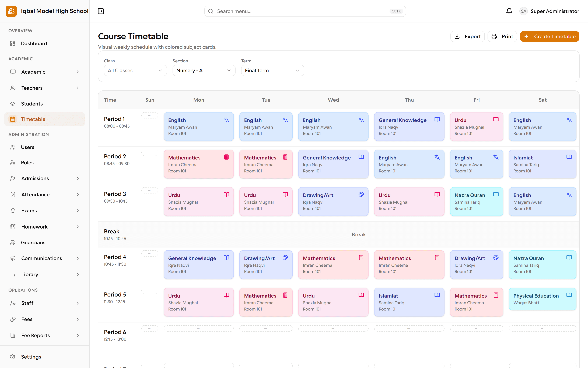Open notifications via the bell icon
588x368 pixels.
pyautogui.click(x=509, y=11)
